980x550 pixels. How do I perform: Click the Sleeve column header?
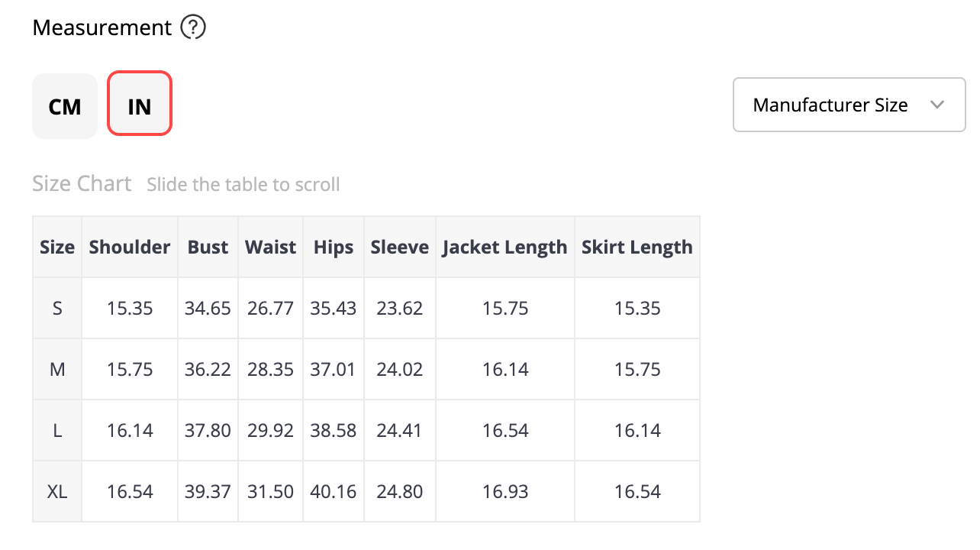(399, 247)
